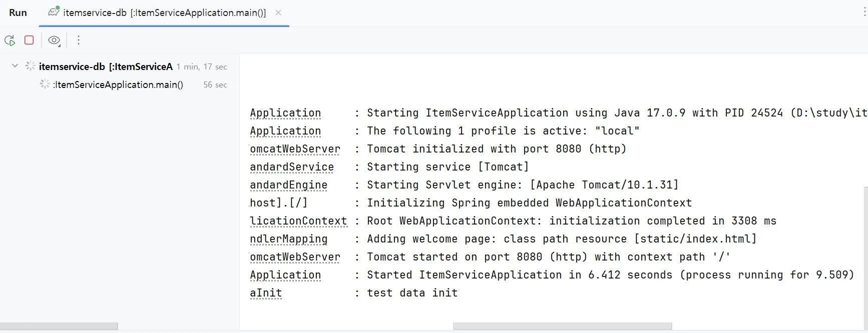Click the "licationContext" logger name in console
Viewport: 868px width, 333px height.
pos(298,221)
